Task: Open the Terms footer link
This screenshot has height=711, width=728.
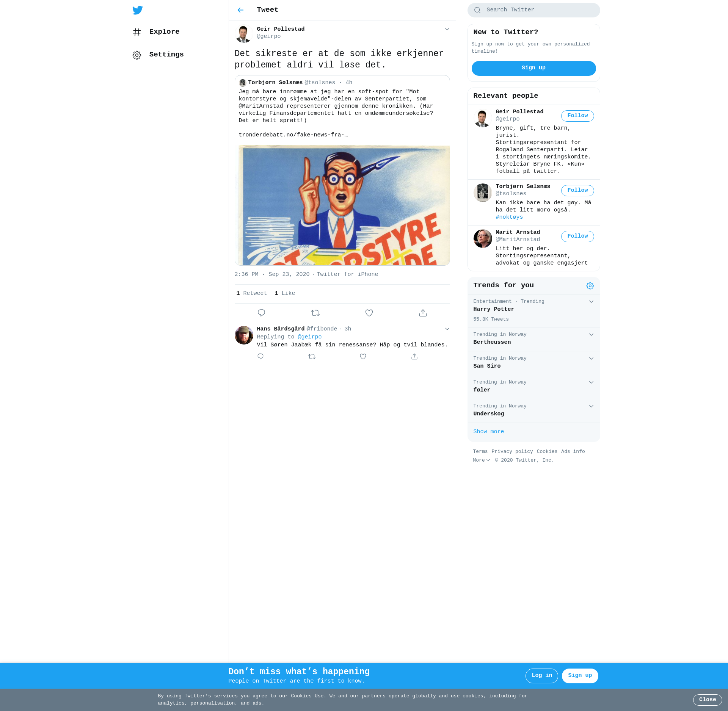Action: click(480, 452)
